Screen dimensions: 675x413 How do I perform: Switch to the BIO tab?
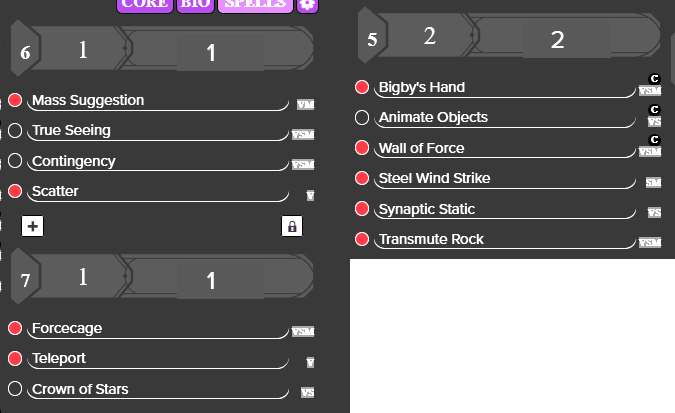tap(195, 5)
